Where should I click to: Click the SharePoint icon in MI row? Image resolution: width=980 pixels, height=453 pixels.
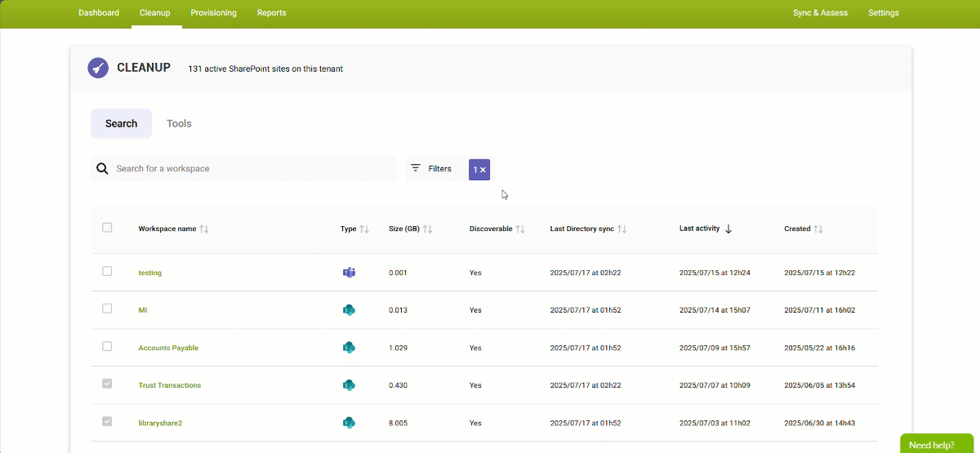(349, 310)
